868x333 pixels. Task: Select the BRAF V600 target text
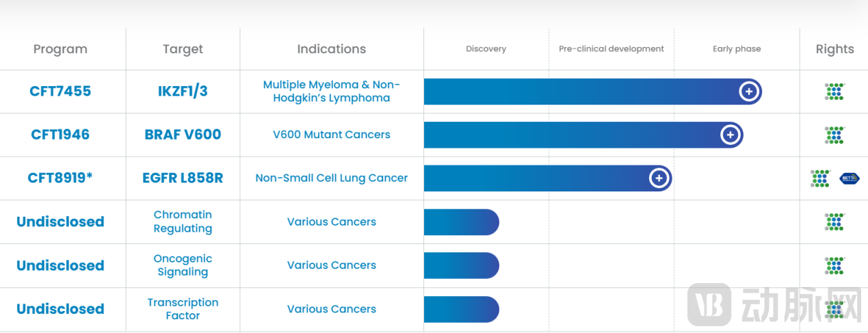point(183,135)
